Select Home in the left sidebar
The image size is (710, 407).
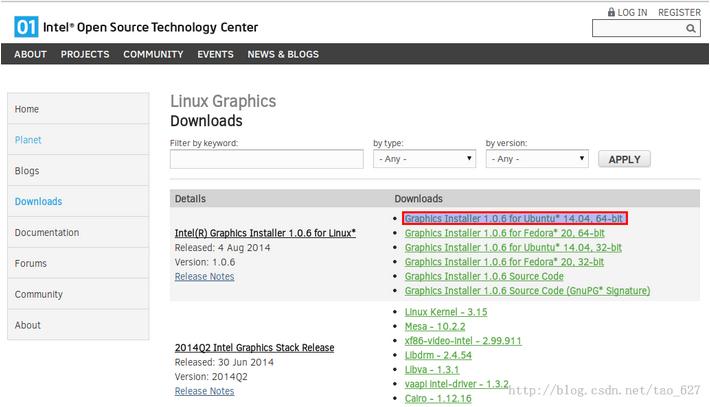tap(78, 109)
